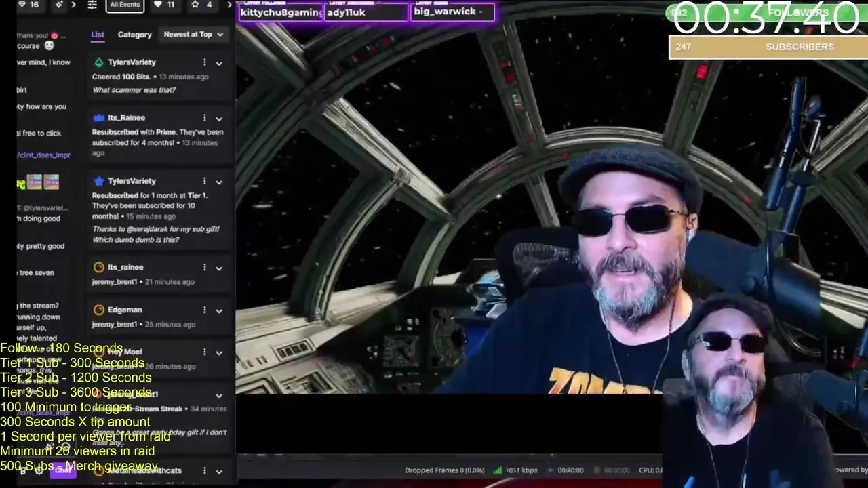This screenshot has height=488, width=868.
Task: Filter activity feed by bits count 16
Action: (x=28, y=5)
